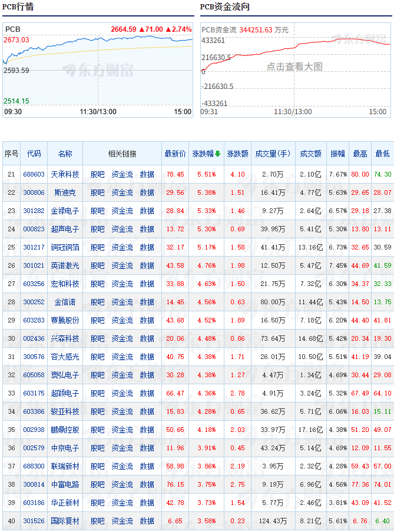Screen dimensions: 394x532
Task: Select 鹏鼎控股 turnover 17.16亿
Action: coord(310,430)
